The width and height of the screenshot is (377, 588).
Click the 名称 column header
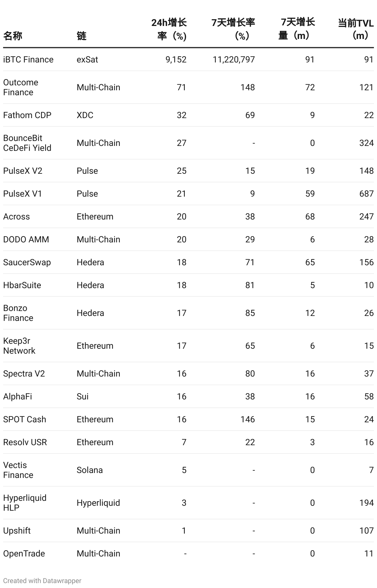13,36
